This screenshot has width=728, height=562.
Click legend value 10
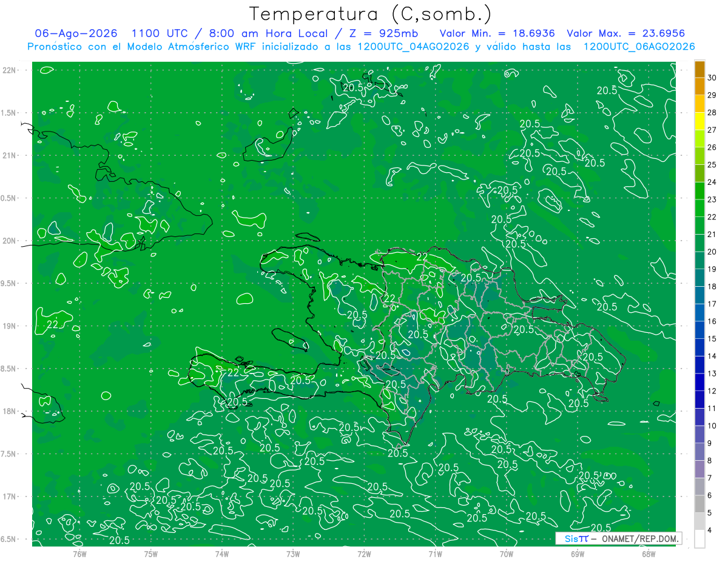click(712, 426)
